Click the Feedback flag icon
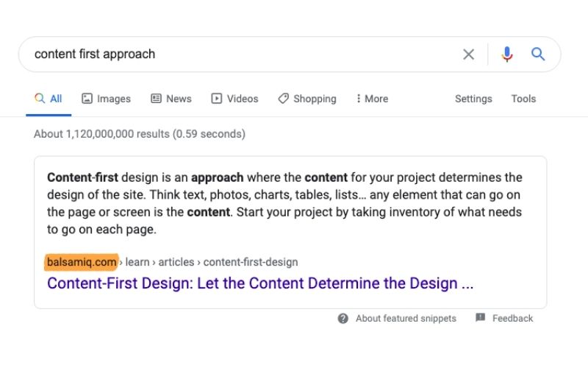588x368 pixels. [481, 318]
